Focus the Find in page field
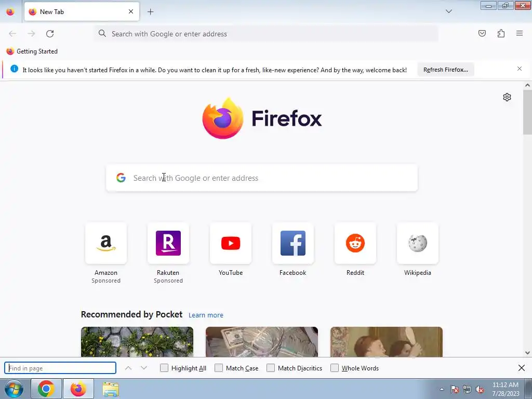 point(60,368)
